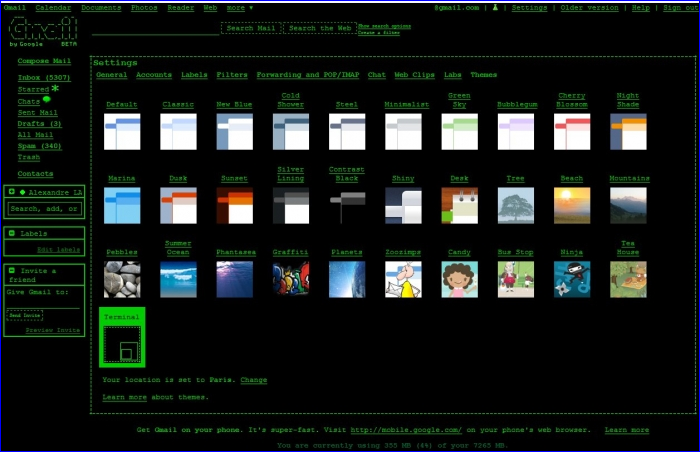
Task: Click Search the Web button
Action: click(320, 28)
